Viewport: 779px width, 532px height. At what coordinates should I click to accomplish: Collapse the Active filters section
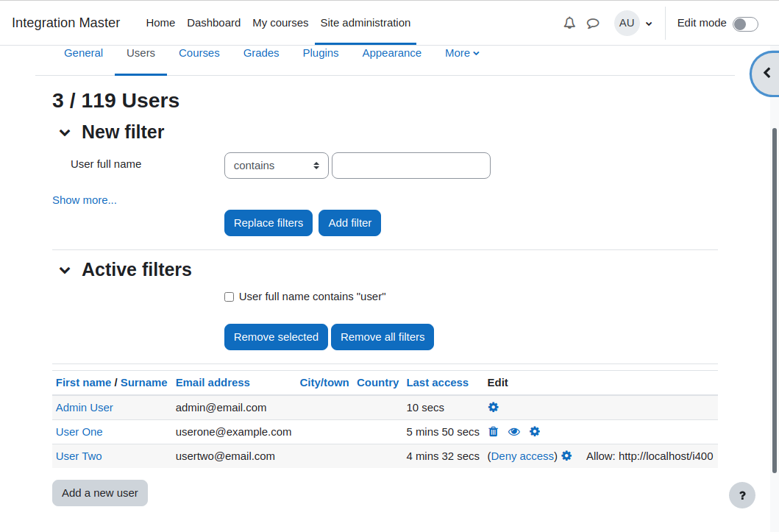pyautogui.click(x=65, y=270)
